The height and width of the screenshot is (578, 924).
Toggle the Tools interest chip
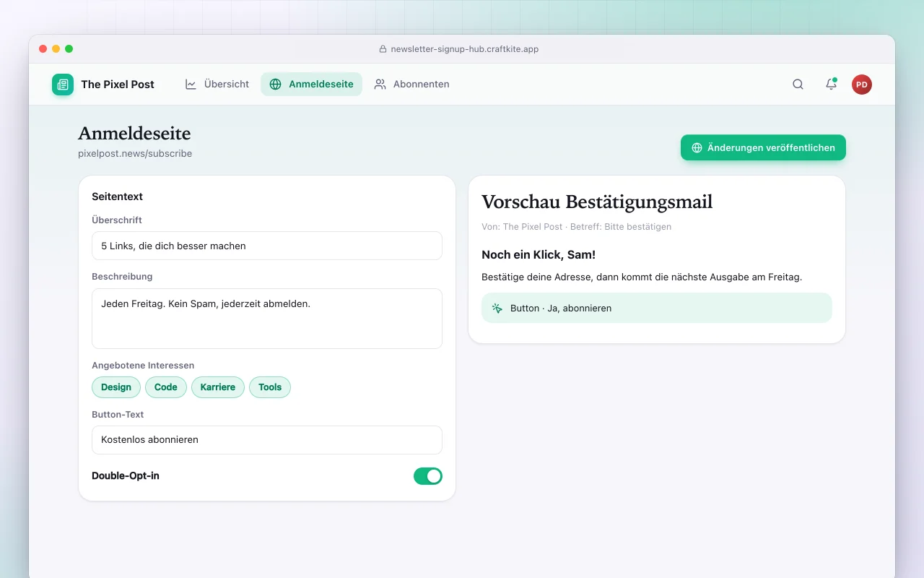[270, 387]
